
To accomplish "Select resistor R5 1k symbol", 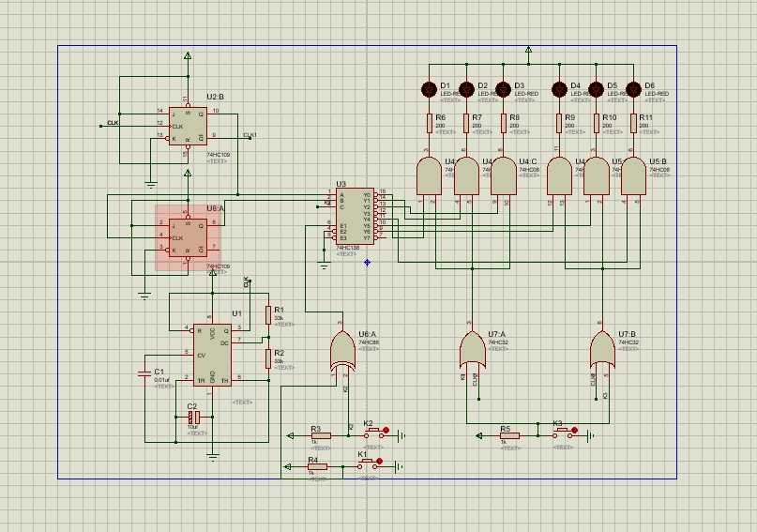I will [x=509, y=435].
